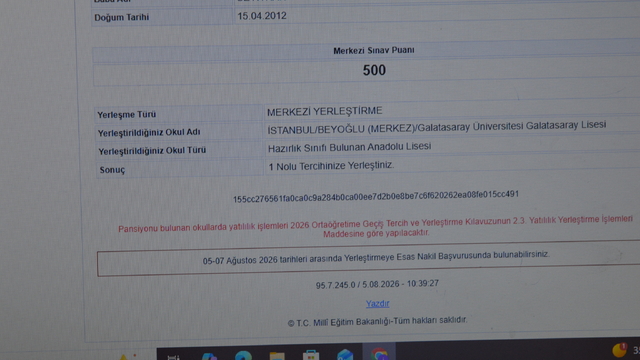Click the Yerleştirildiğiniz Okul Adı label

pyautogui.click(x=149, y=133)
